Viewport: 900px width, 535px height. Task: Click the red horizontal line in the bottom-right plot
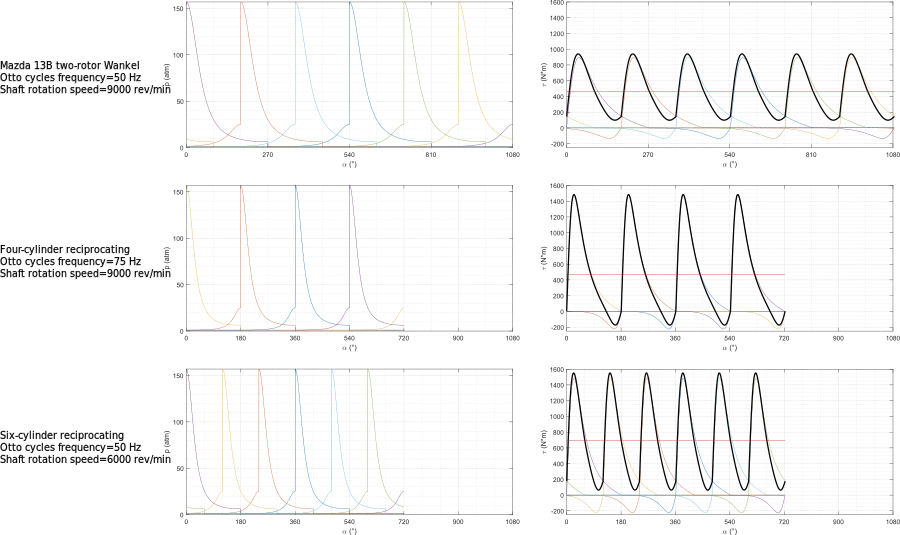680,441
